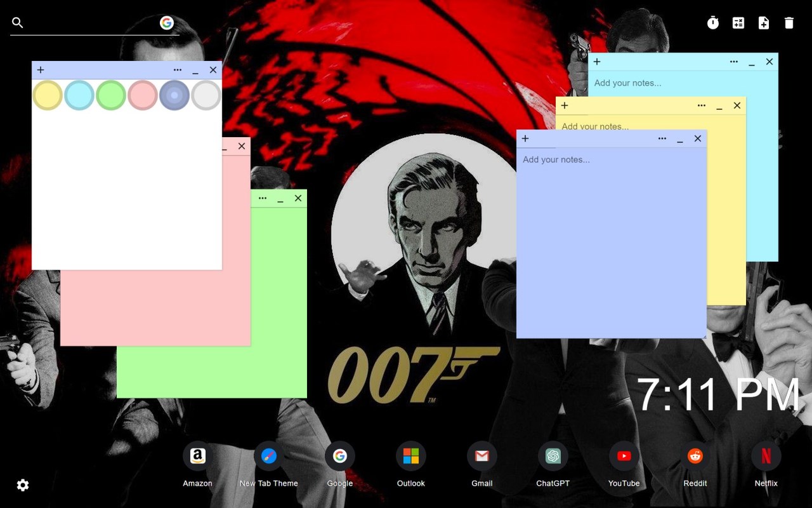This screenshot has height=508, width=812.
Task: Open the Outlook shortcut
Action: [x=411, y=456]
